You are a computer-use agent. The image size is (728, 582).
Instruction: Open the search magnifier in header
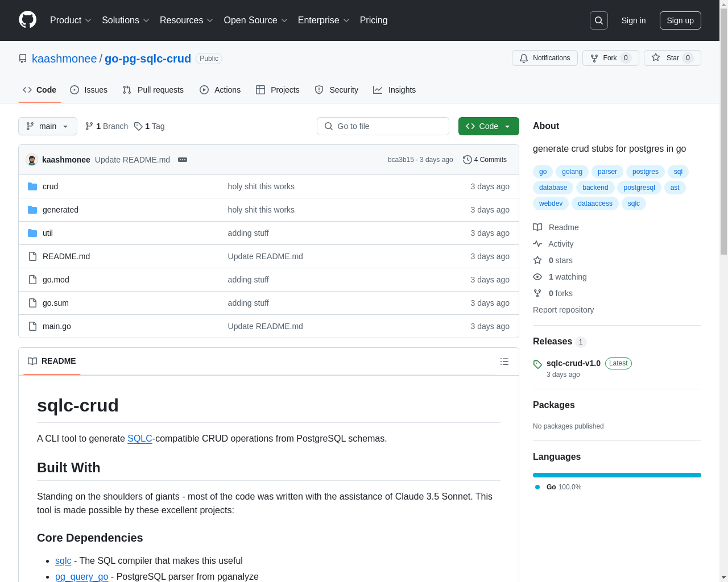(x=599, y=20)
